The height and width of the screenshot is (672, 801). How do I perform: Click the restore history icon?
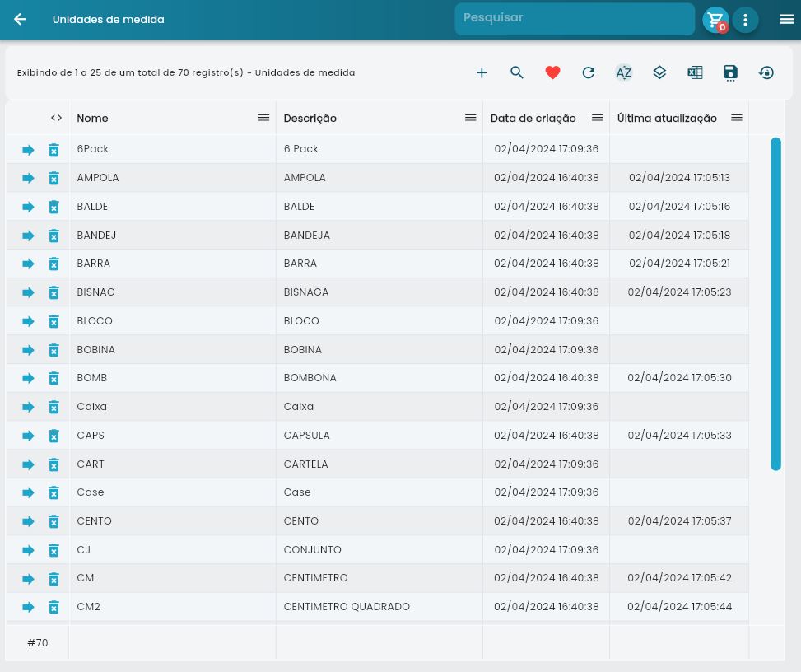[766, 72]
